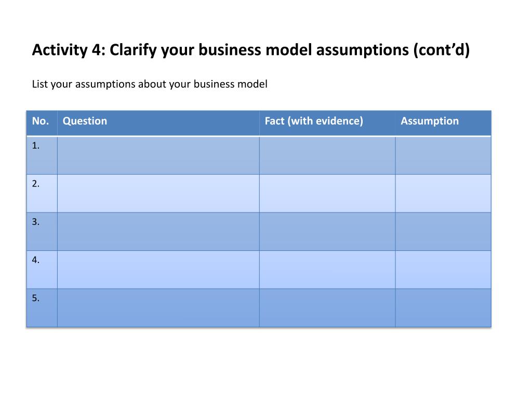Screen dimensions: 532x399
Task: Click the Question cell in row 3
Action: pos(158,231)
